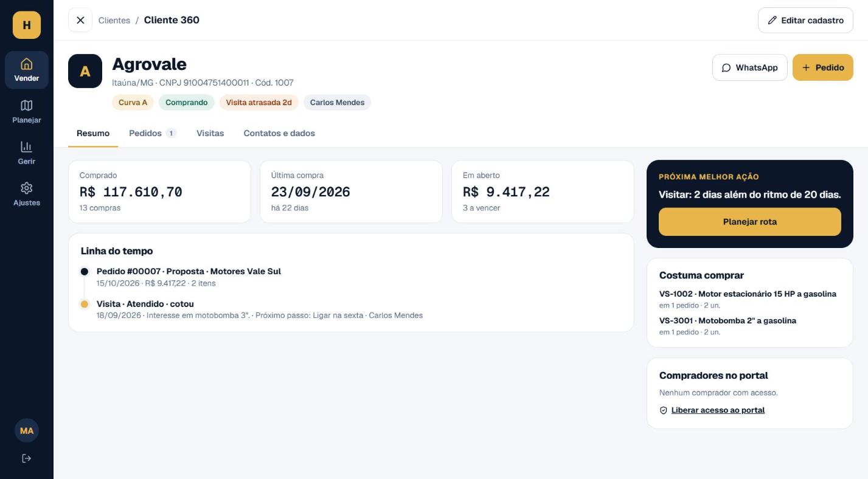Close the Cliente 360 view
Viewport: 868px width, 479px height.
pyautogui.click(x=80, y=20)
